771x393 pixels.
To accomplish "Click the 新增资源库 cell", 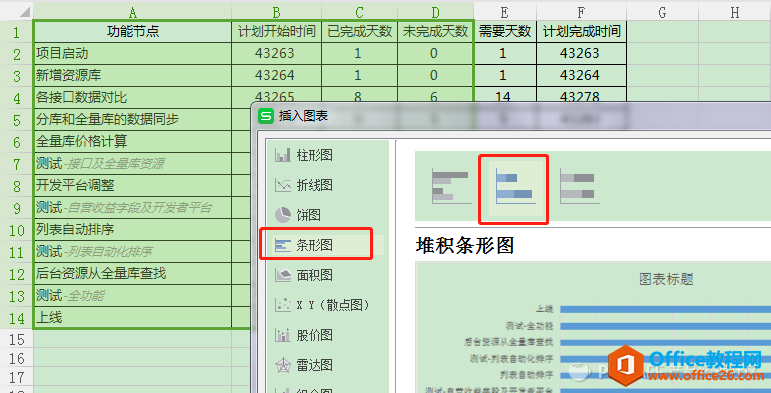I will [133, 75].
